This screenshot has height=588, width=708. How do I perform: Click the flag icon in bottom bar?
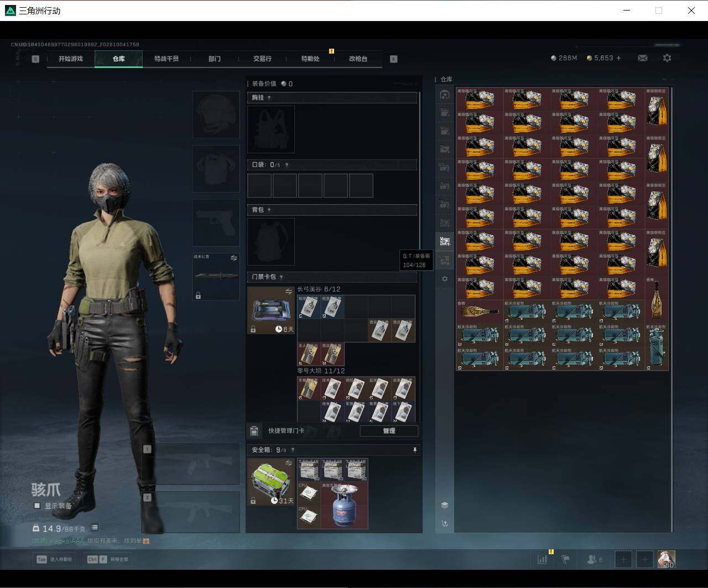coord(565,559)
